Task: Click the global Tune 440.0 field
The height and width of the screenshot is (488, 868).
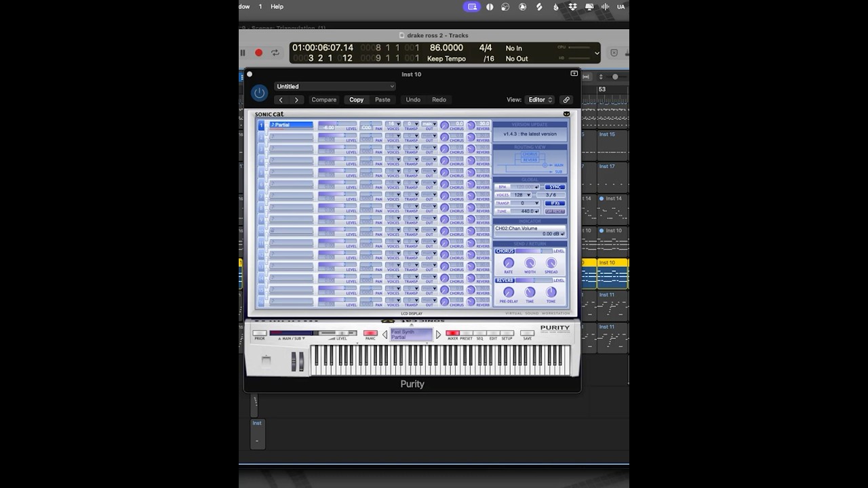Action: tap(526, 211)
